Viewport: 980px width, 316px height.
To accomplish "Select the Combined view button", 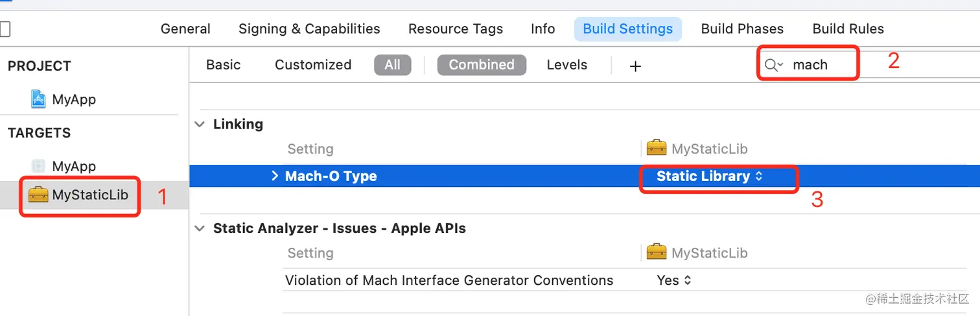I will point(482,65).
